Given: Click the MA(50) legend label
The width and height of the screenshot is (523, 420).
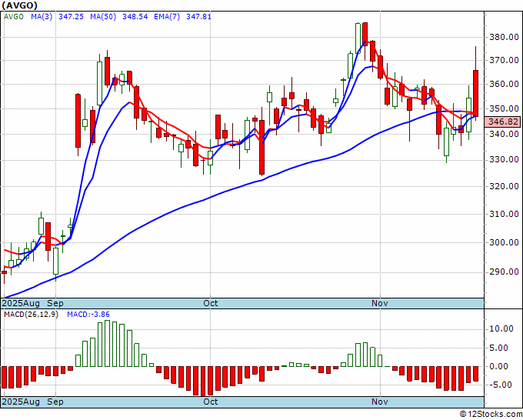Looking at the screenshot, I should 103,16.
